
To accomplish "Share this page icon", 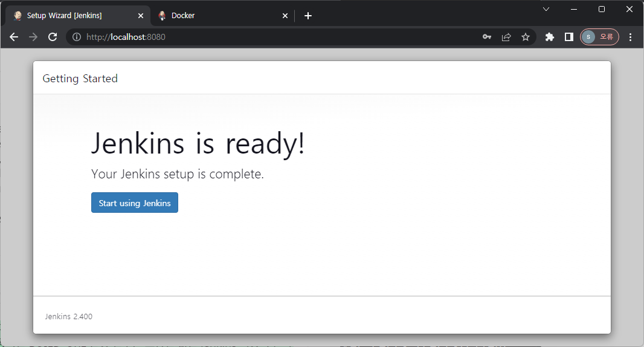I will point(506,37).
